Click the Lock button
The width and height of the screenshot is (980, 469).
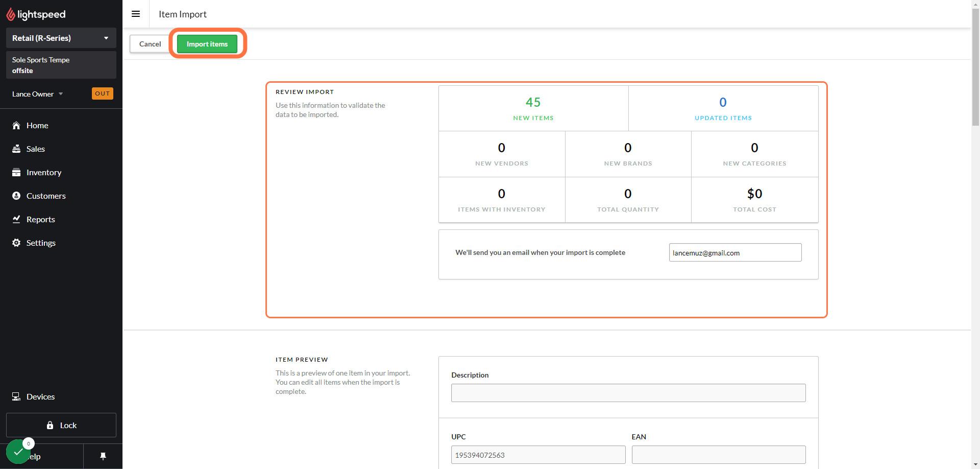[x=61, y=425]
